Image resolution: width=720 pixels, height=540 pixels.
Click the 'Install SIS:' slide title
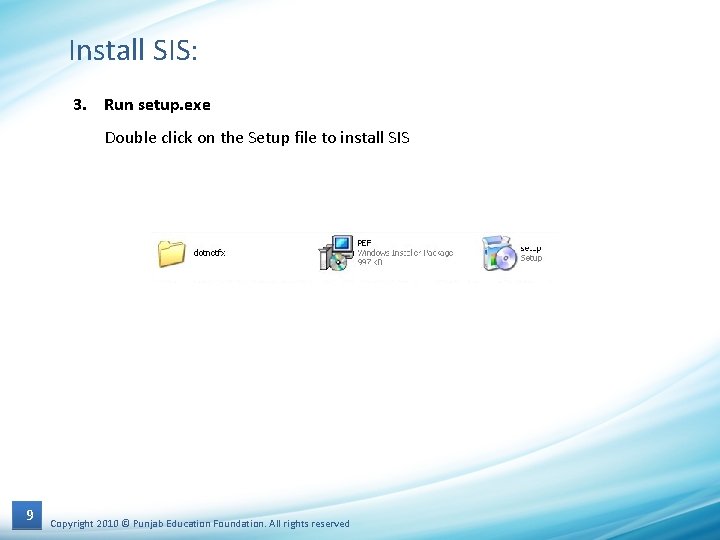pyautogui.click(x=133, y=50)
